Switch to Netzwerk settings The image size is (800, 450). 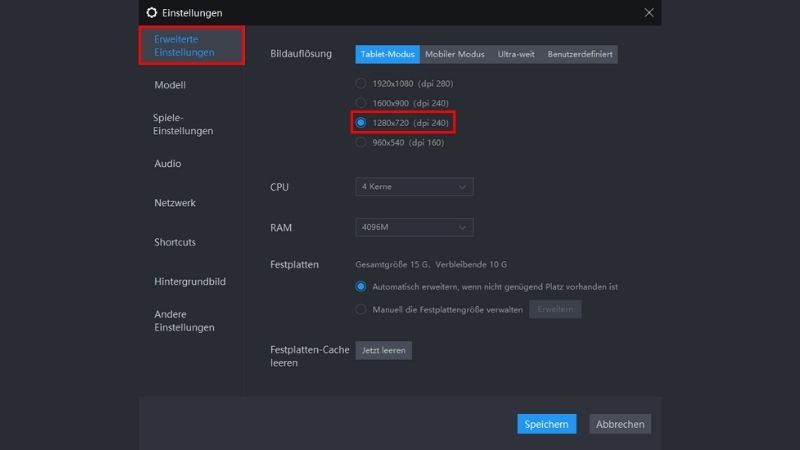(x=174, y=203)
